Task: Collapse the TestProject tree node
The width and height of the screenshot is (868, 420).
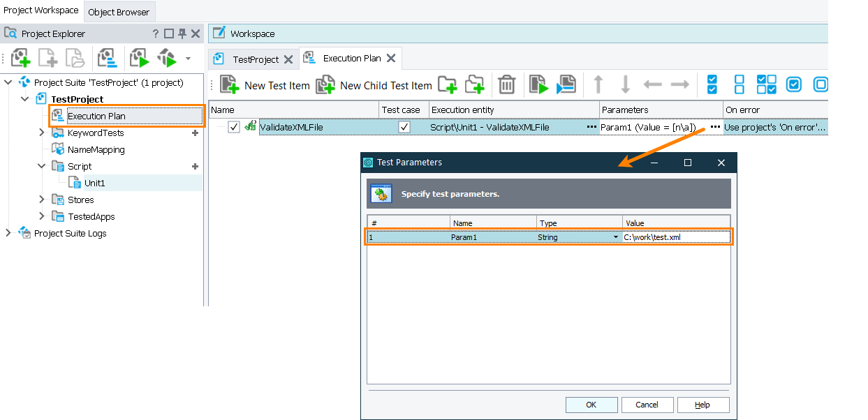Action: pos(25,99)
